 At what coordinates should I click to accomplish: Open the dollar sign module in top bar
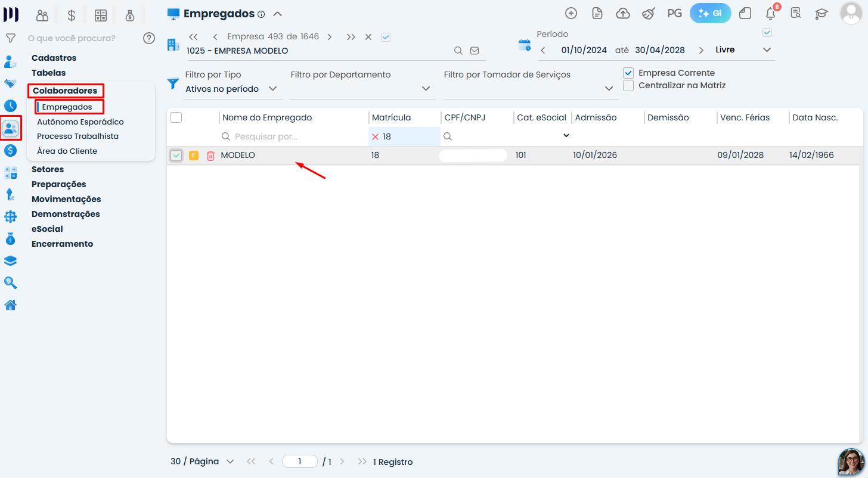pos(72,15)
